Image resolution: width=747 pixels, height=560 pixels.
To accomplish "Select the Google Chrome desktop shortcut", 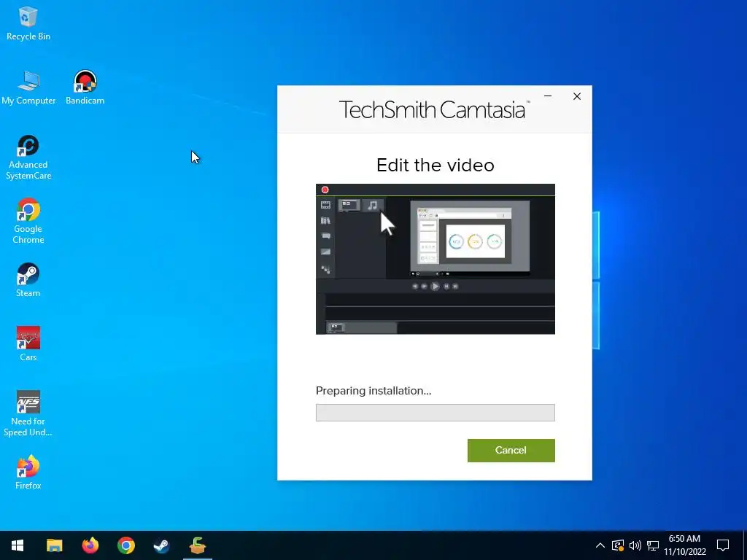I will [x=28, y=222].
